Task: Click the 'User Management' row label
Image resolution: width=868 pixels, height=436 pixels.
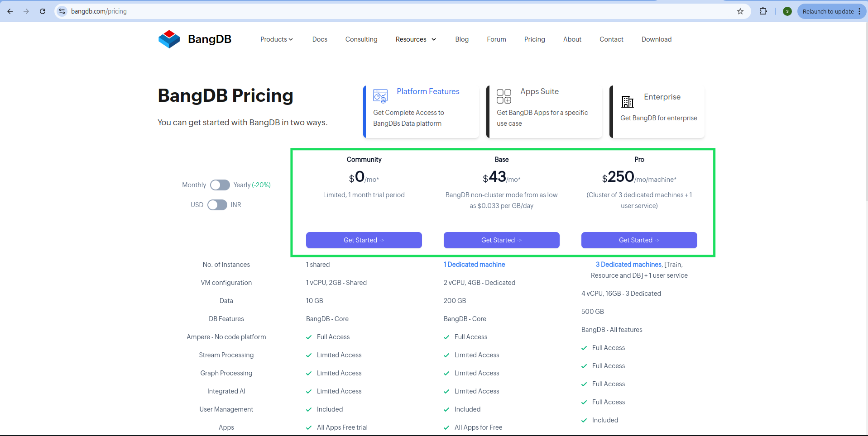Action: [x=226, y=409]
